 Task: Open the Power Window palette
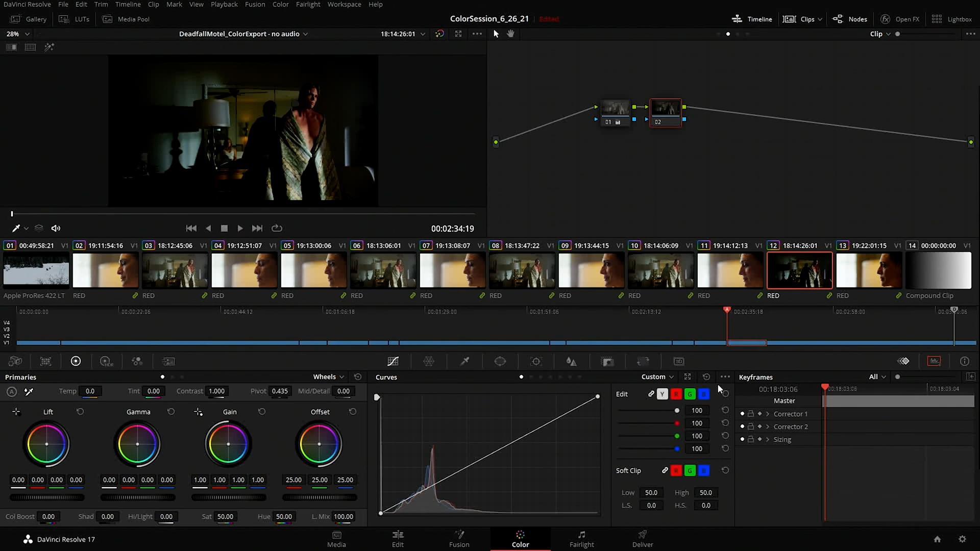pyautogui.click(x=500, y=361)
